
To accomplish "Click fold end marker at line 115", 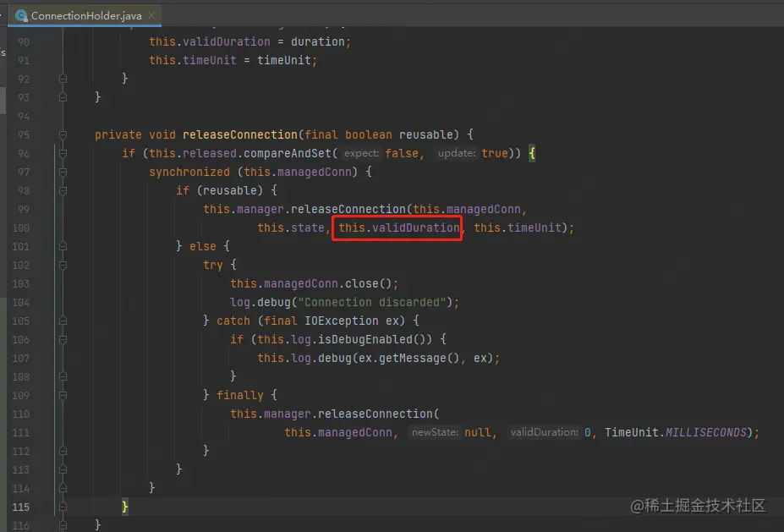I will tap(63, 507).
